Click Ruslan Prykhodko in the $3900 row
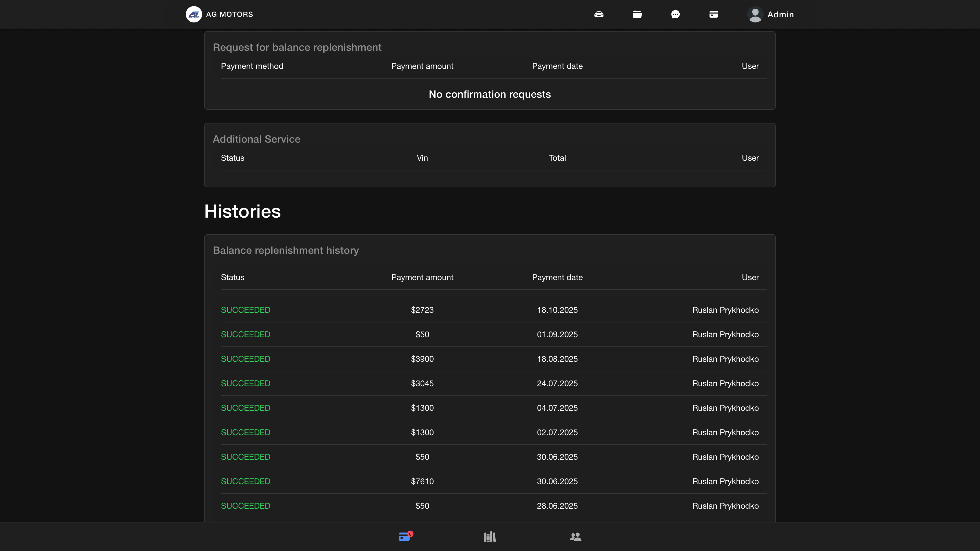Image resolution: width=980 pixels, height=551 pixels. click(x=726, y=359)
